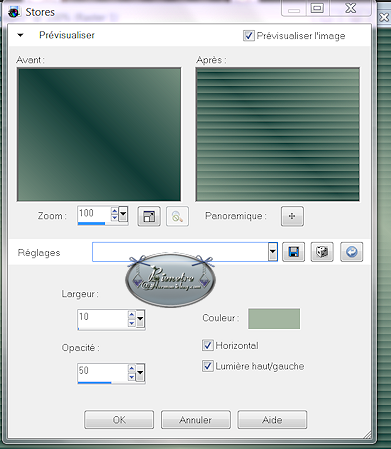391x449 pixels.
Task: Randomize settings with the dice icon
Action: tap(322, 252)
